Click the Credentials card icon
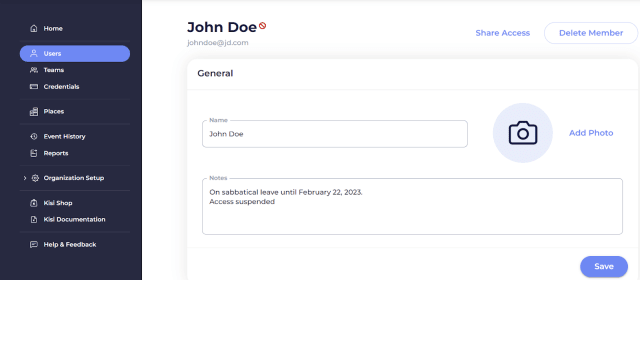 [34, 87]
